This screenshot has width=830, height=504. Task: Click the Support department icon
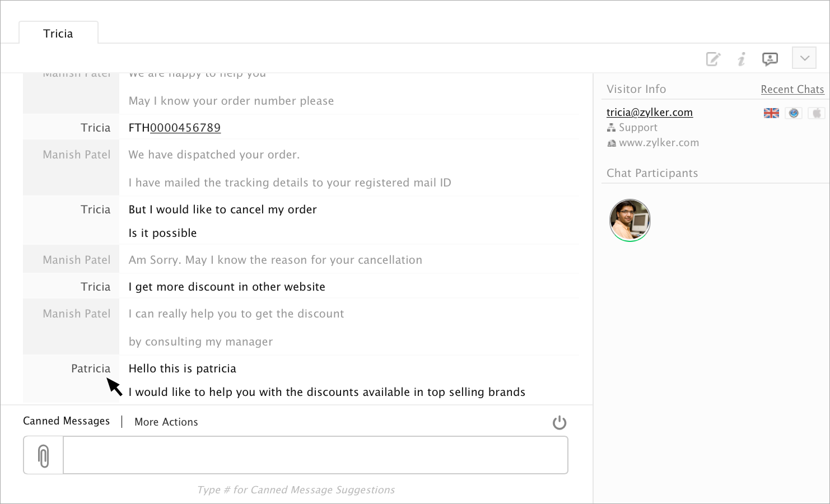click(611, 128)
